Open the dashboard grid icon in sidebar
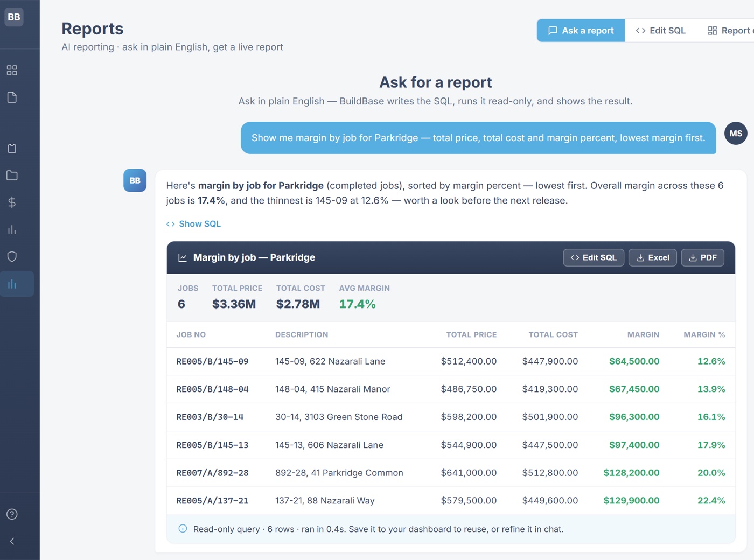The image size is (754, 560). pos(12,70)
